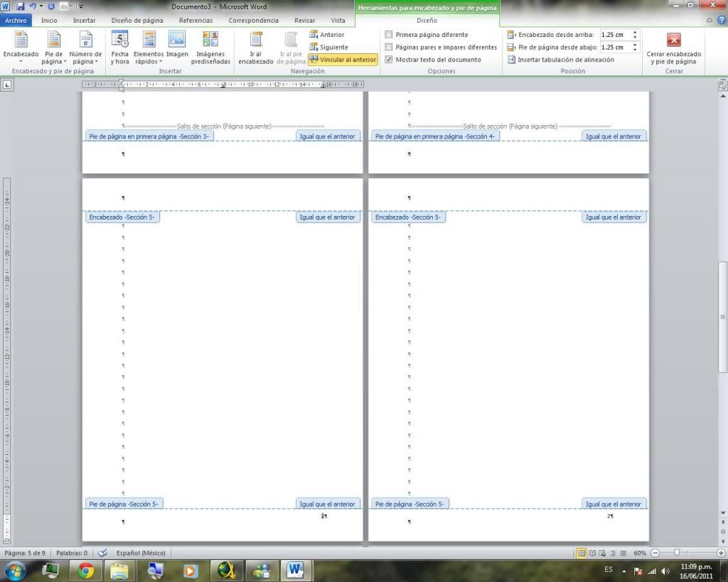Click the Word taskbar button
728x582 pixels.
coord(294,570)
